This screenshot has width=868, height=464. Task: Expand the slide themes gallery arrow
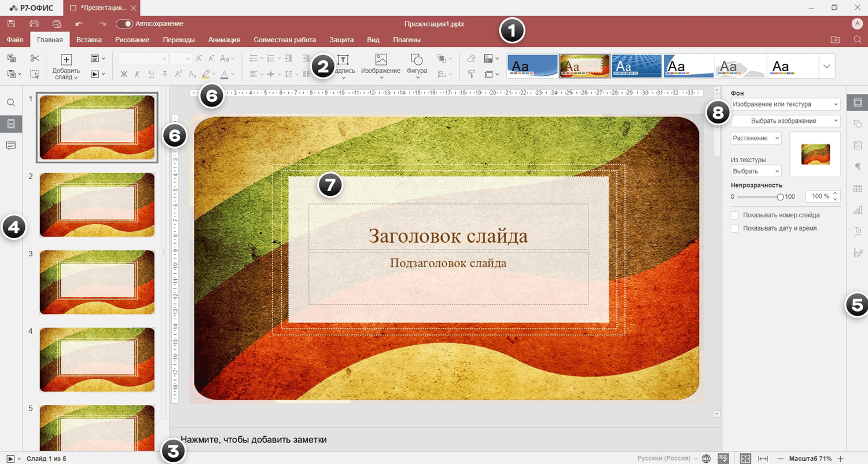[x=826, y=66]
